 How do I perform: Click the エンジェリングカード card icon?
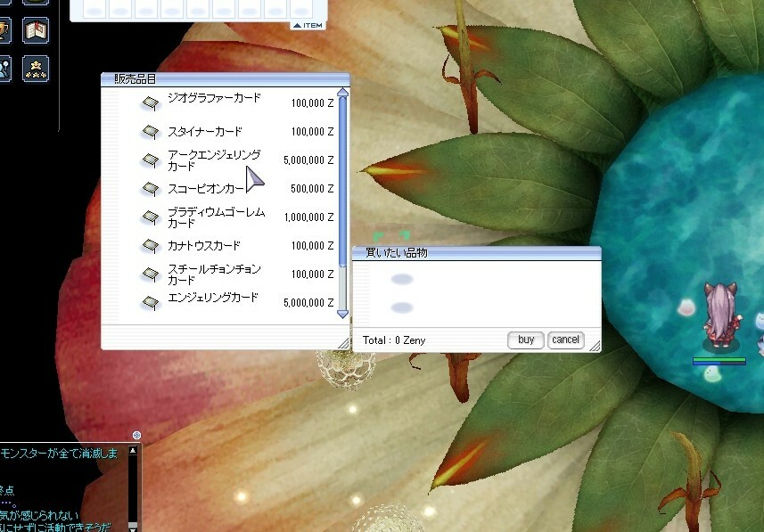[x=150, y=303]
